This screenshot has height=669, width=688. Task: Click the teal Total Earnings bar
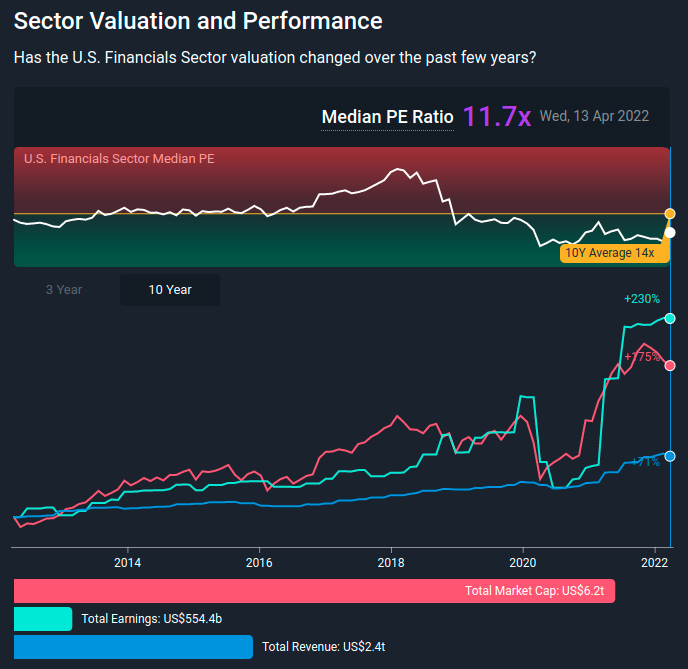click(x=43, y=619)
